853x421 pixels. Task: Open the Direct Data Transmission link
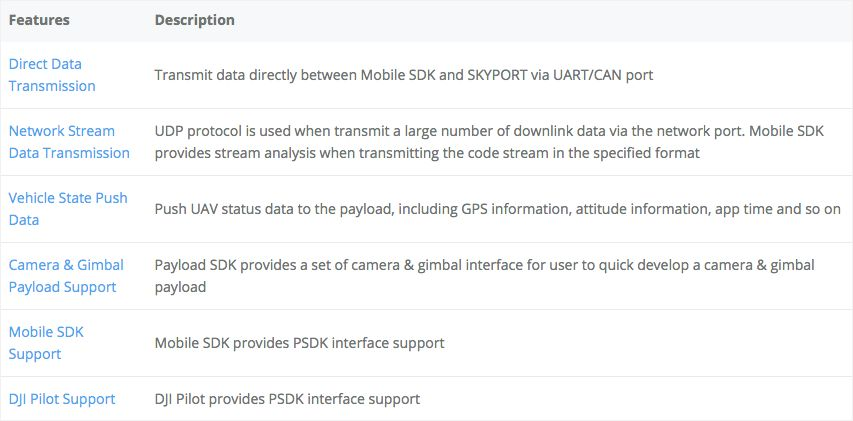tap(52, 75)
